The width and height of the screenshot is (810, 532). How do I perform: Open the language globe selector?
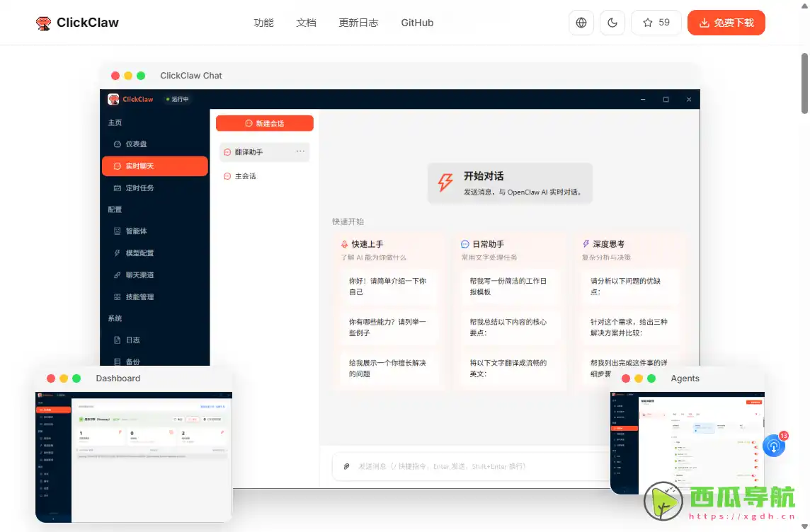581,23
